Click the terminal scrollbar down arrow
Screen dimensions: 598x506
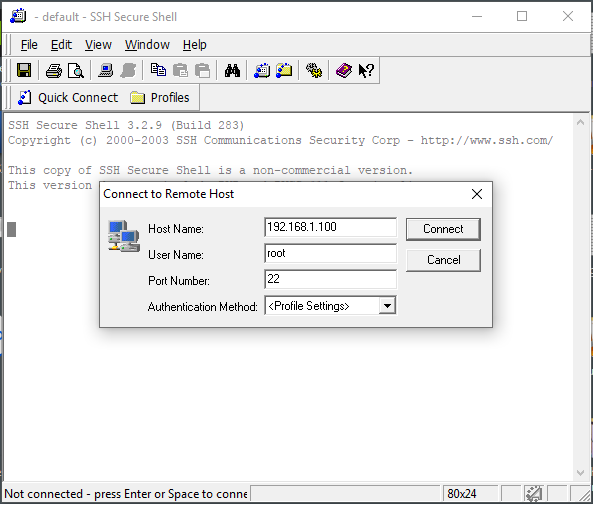[x=580, y=473]
